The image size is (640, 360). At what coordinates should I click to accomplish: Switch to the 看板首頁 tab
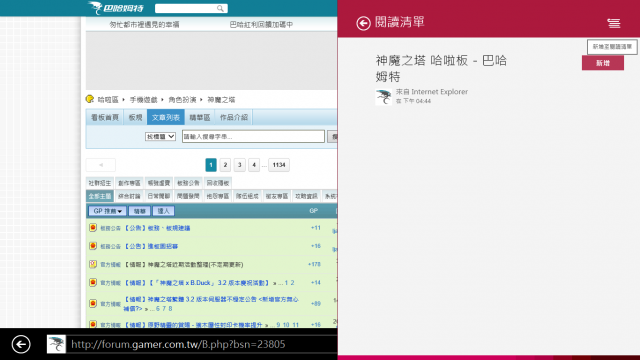(104, 117)
